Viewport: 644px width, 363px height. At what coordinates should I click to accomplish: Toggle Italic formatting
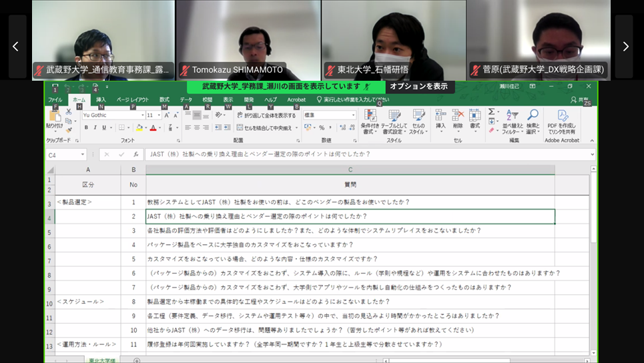95,127
